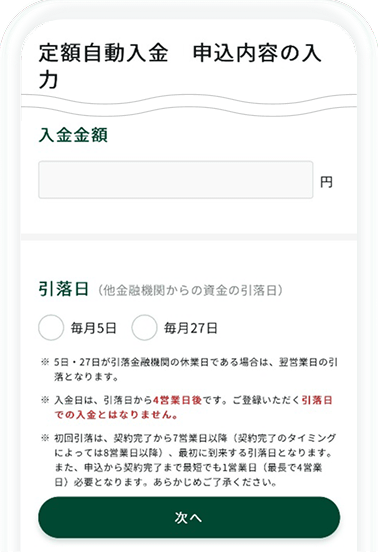Click the red 4営業日後 text
The width and height of the screenshot is (378, 552).
(177, 400)
